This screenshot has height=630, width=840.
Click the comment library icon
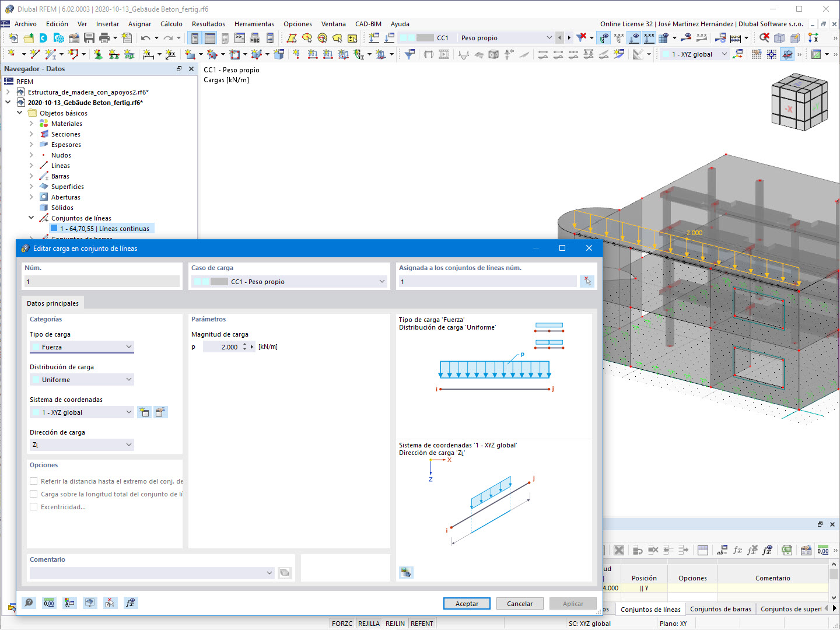[285, 573]
